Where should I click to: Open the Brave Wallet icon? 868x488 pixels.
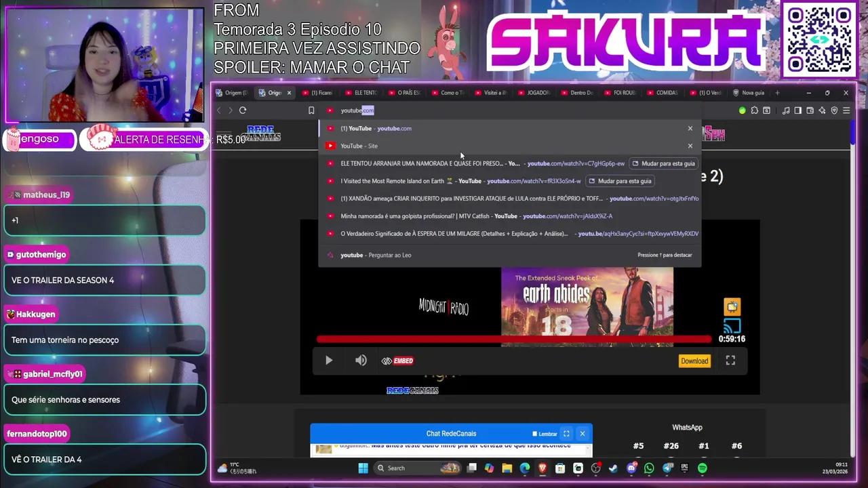click(x=810, y=110)
